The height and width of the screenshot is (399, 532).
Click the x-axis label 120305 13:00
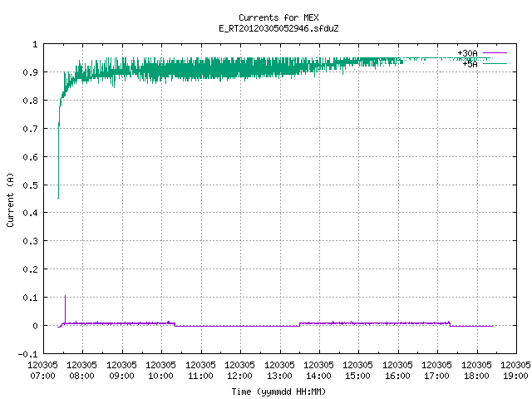point(279,370)
